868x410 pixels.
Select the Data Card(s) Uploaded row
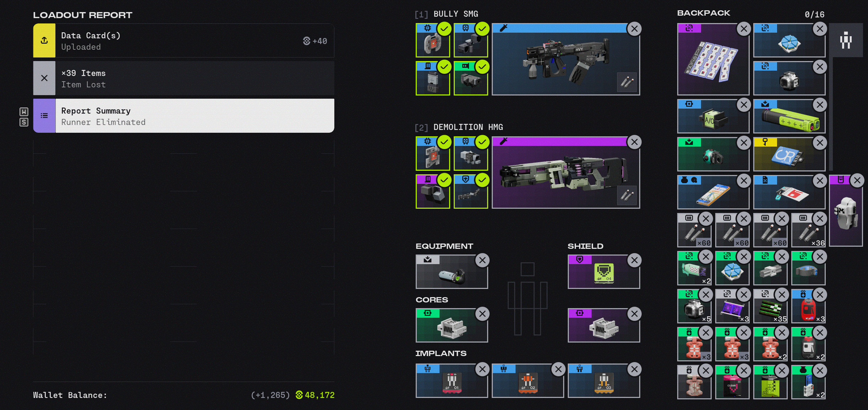pos(184,40)
